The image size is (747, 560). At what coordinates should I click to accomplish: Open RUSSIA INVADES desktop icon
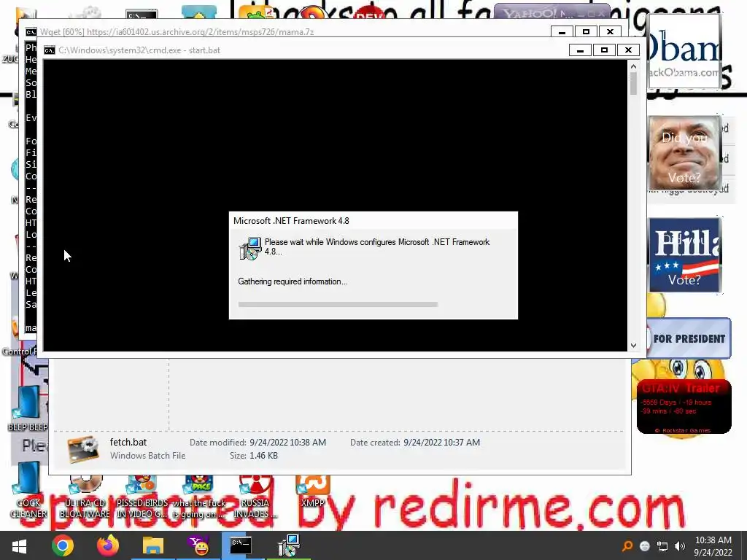pyautogui.click(x=255, y=497)
